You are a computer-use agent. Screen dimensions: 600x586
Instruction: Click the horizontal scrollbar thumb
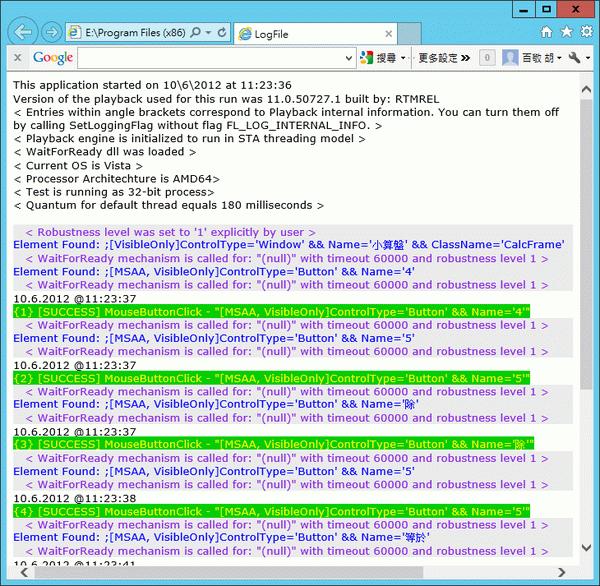tap(229, 572)
